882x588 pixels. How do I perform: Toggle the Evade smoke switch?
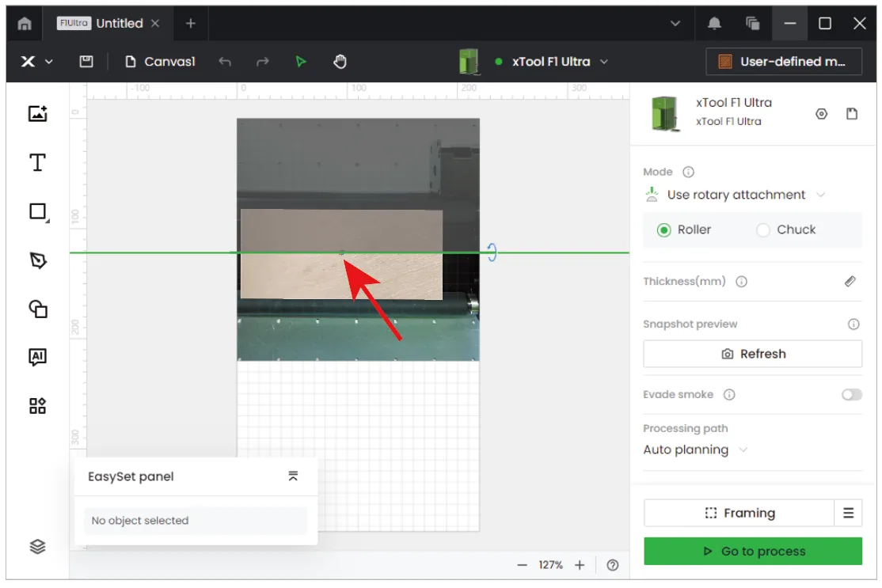coord(851,395)
